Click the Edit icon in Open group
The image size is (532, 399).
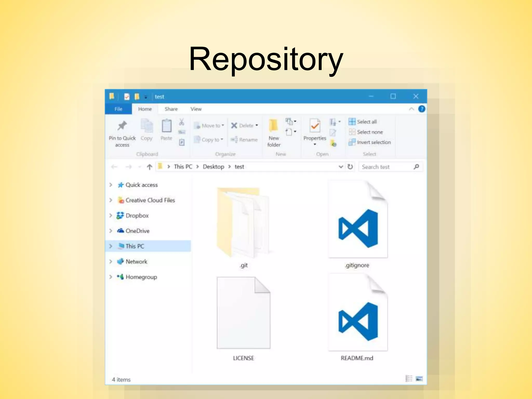click(x=333, y=133)
